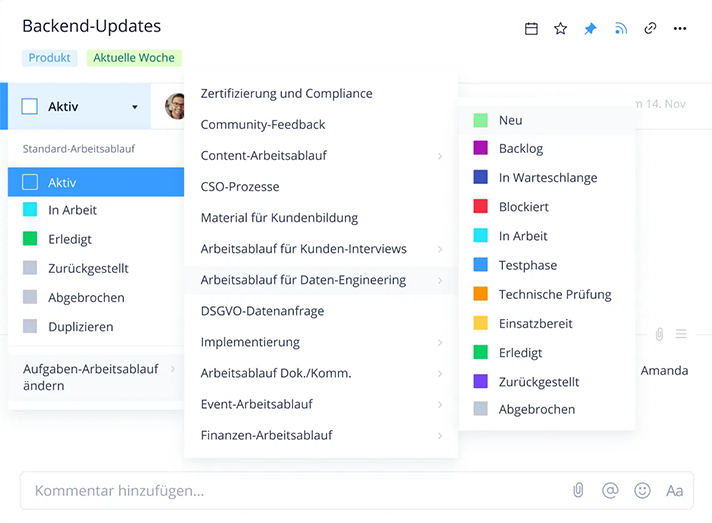
Task: Click the RSS follow icon
Action: (620, 29)
